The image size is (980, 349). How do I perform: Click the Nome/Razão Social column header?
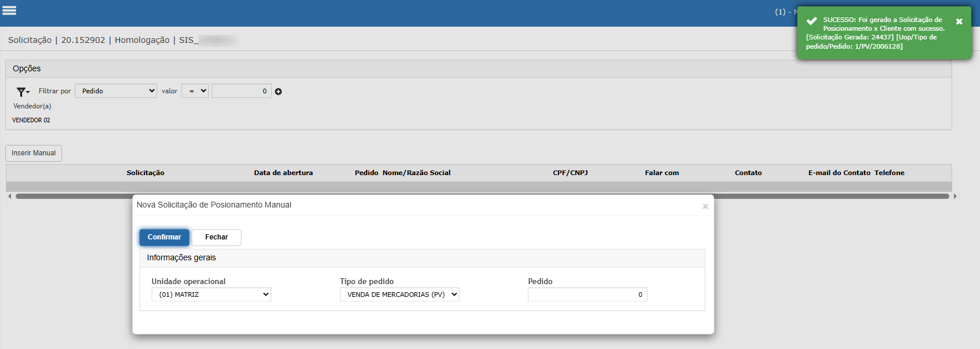coord(416,173)
